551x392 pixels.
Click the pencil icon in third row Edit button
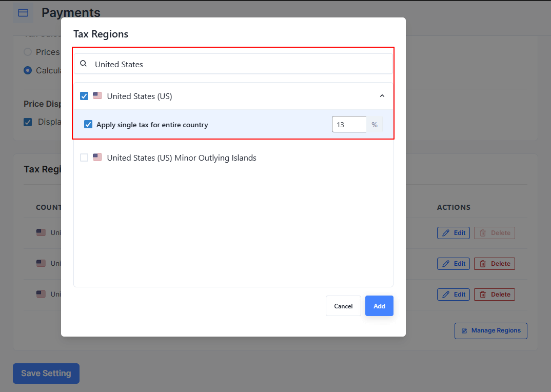tap(446, 295)
